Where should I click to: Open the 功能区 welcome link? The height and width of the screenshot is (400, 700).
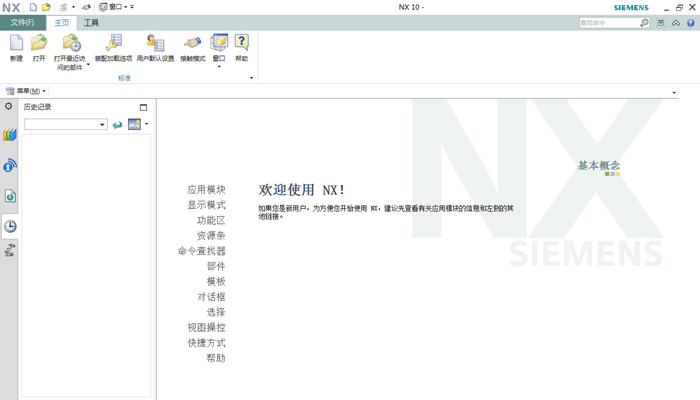pos(211,221)
